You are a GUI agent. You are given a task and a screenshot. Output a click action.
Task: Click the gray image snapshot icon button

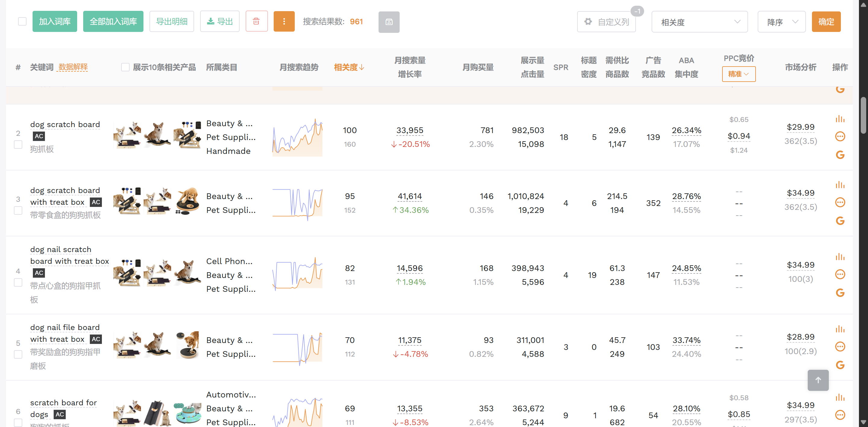pos(389,22)
